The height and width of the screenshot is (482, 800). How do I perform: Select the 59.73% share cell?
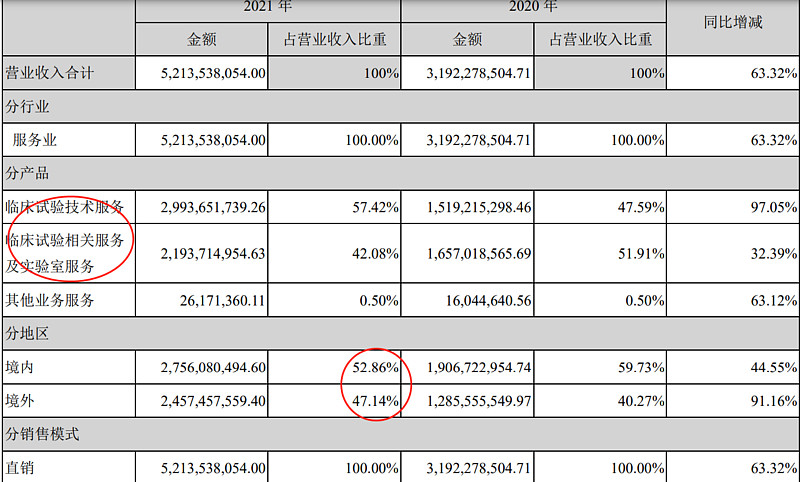tap(641, 368)
